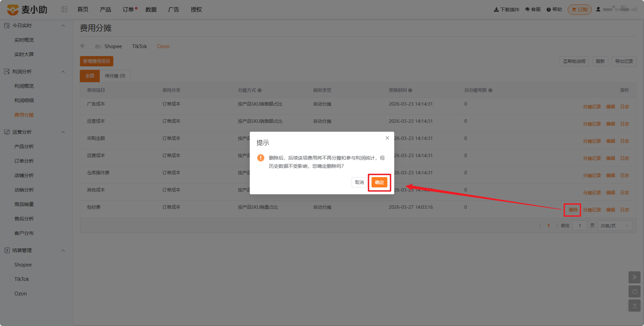Click the help icon beside 待分摊笔数

pos(491,90)
